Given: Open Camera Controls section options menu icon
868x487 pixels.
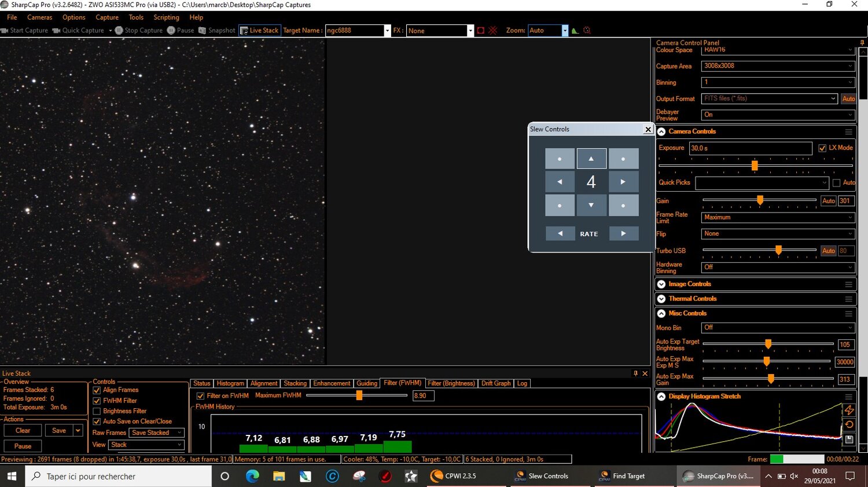Looking at the screenshot, I should (x=848, y=132).
